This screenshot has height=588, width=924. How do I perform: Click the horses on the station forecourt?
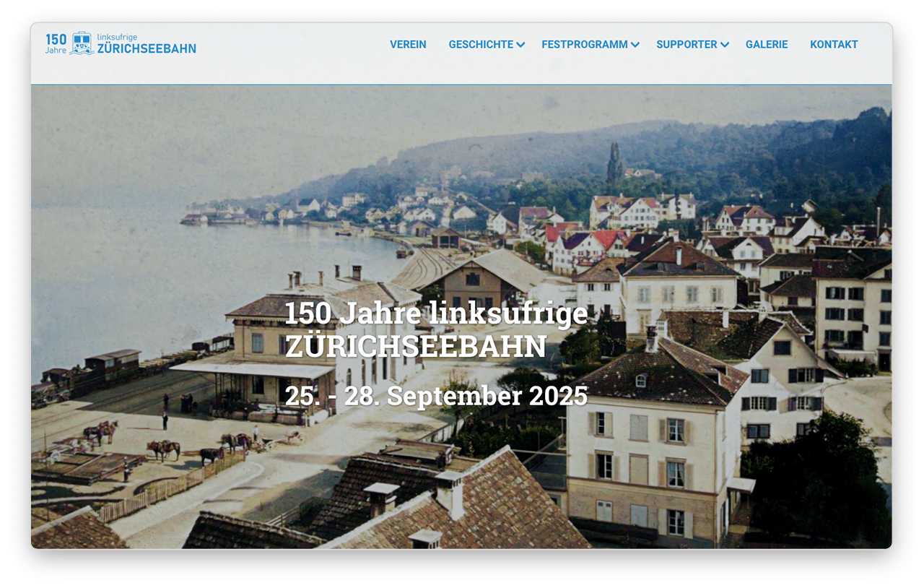click(165, 449)
